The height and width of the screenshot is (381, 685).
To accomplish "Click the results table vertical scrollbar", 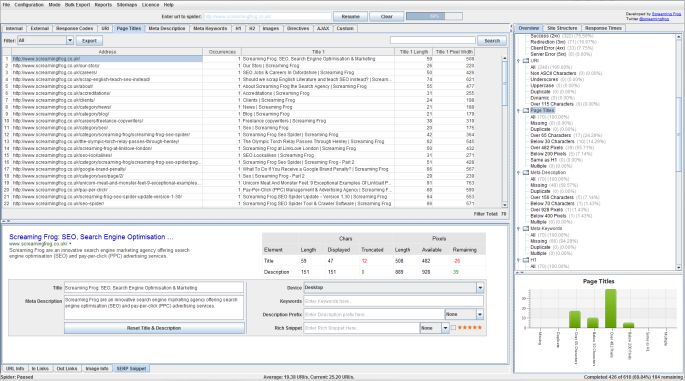I will point(505,131).
